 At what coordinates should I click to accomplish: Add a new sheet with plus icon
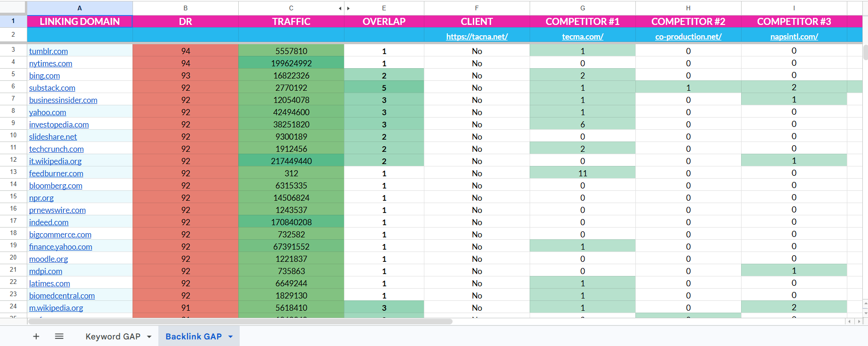pos(36,336)
